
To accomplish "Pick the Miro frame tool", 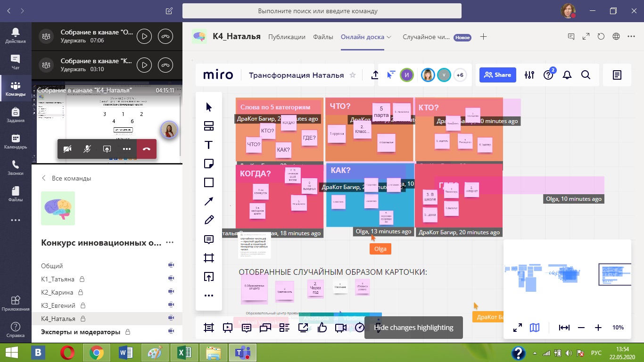I will pyautogui.click(x=209, y=258).
